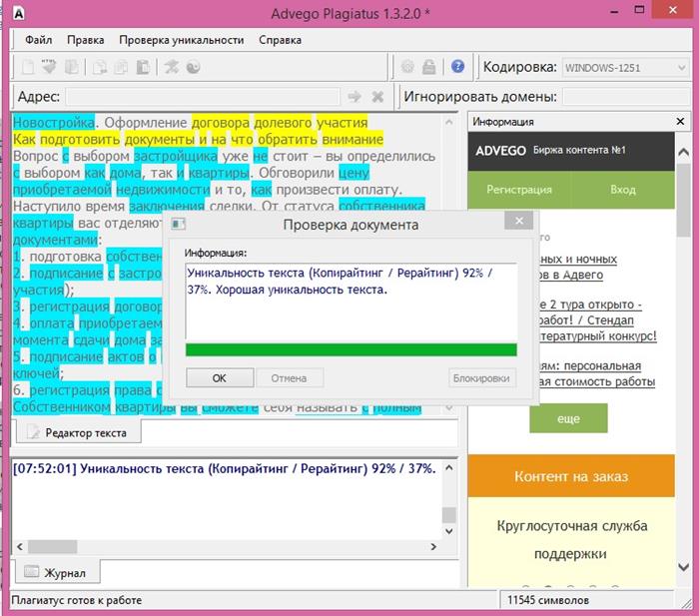
Task: Open help via blue question mark icon
Action: tap(457, 67)
